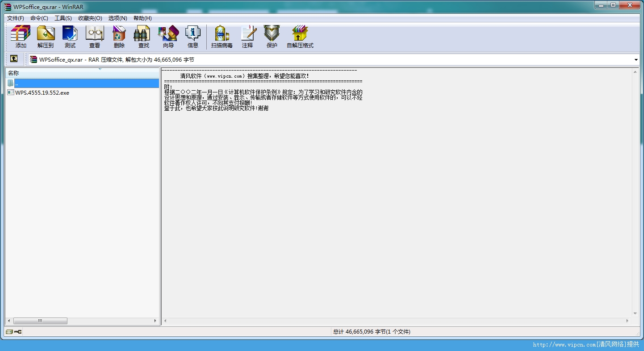Click the SFX (自解压格式) icon

[x=300, y=36]
